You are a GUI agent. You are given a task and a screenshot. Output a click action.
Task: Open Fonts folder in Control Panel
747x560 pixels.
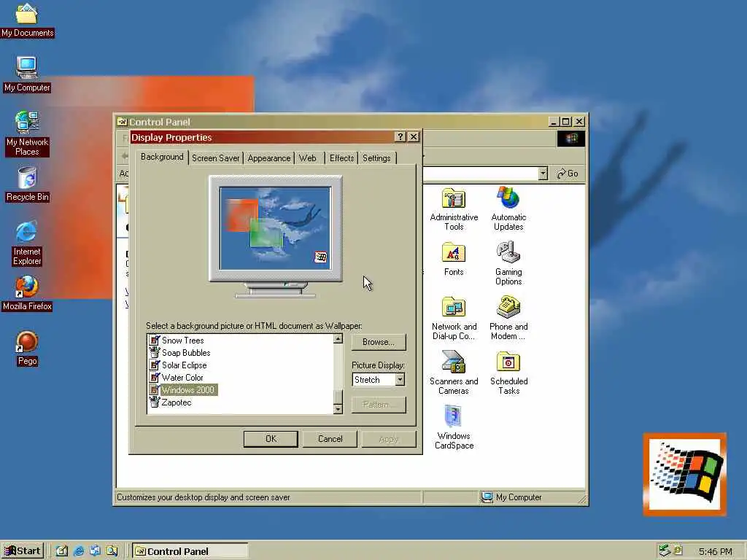point(454,259)
